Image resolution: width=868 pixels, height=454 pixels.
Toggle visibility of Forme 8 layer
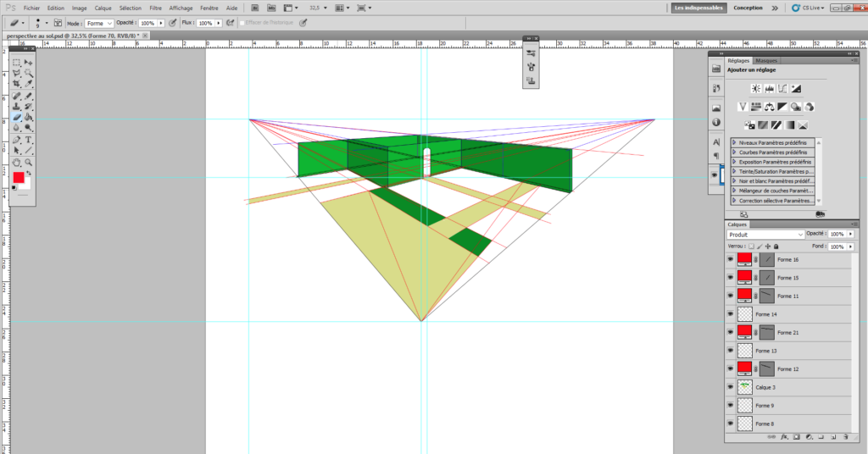tap(730, 424)
